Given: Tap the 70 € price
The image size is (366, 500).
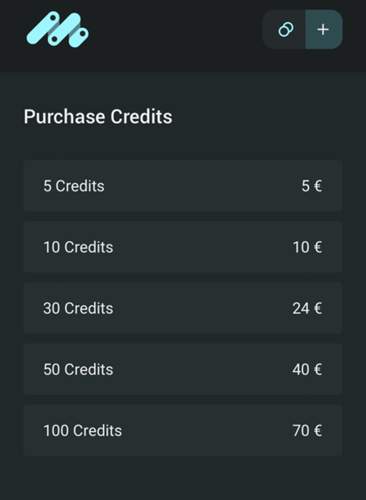Looking at the screenshot, I should click(x=307, y=431).
